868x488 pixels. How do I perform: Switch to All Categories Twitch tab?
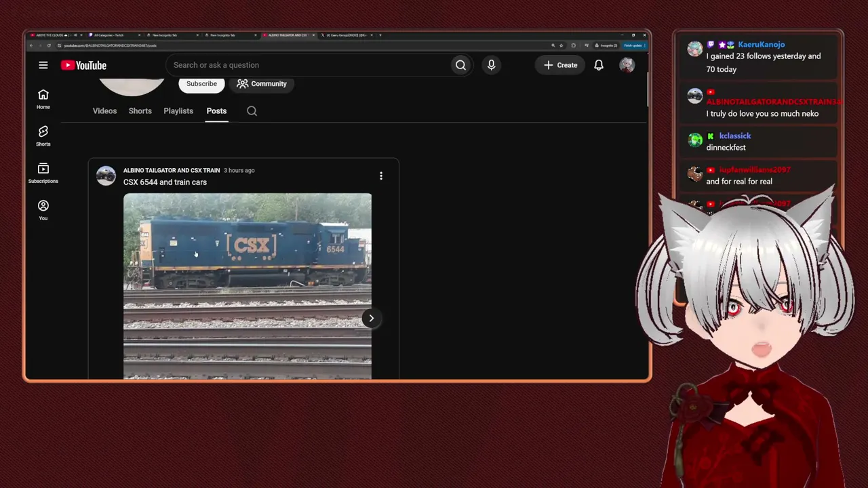(114, 35)
